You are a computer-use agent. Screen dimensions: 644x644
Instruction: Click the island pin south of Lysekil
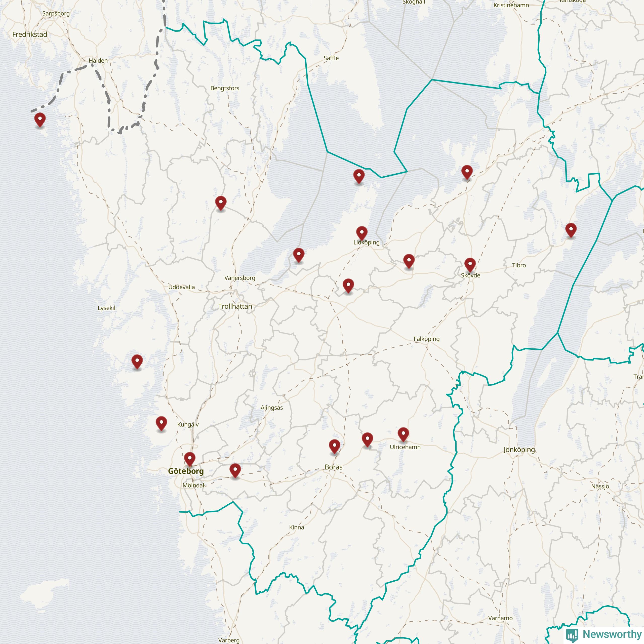coord(137,362)
